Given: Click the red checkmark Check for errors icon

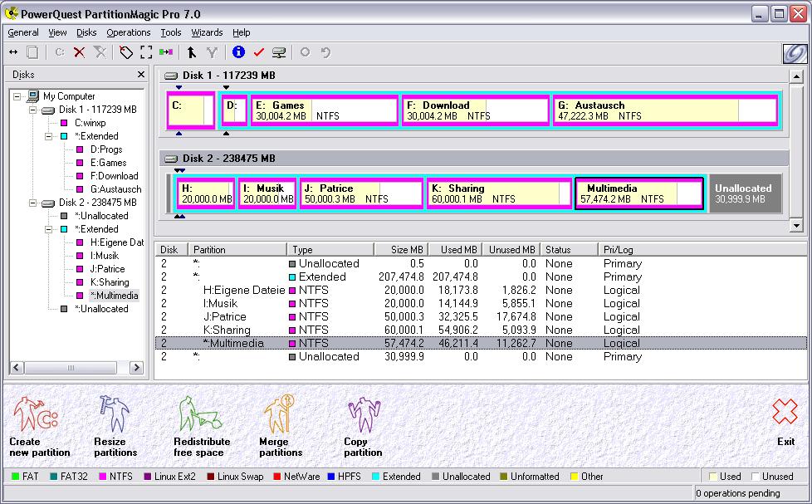Looking at the screenshot, I should pos(259,52).
